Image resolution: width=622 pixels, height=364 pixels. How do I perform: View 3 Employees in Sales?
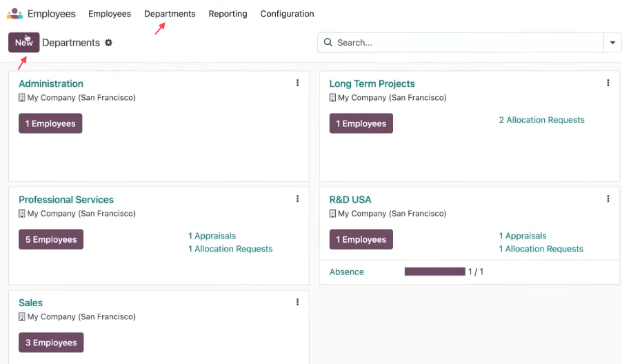(51, 343)
